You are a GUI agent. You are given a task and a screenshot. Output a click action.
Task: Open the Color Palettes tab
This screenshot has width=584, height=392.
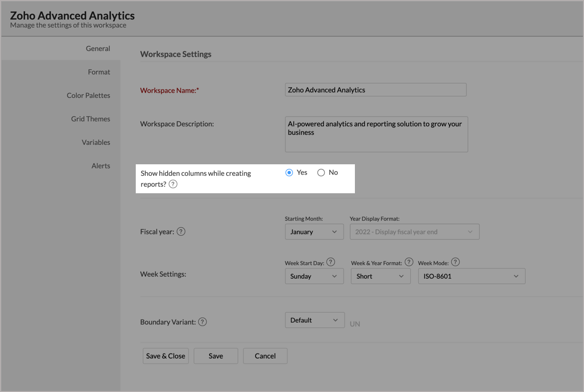pyautogui.click(x=88, y=95)
